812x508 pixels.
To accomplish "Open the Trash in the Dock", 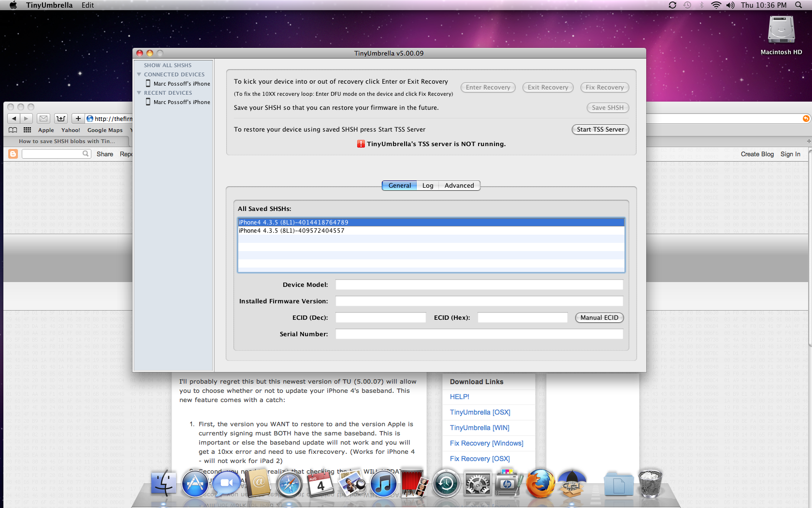I will click(651, 483).
